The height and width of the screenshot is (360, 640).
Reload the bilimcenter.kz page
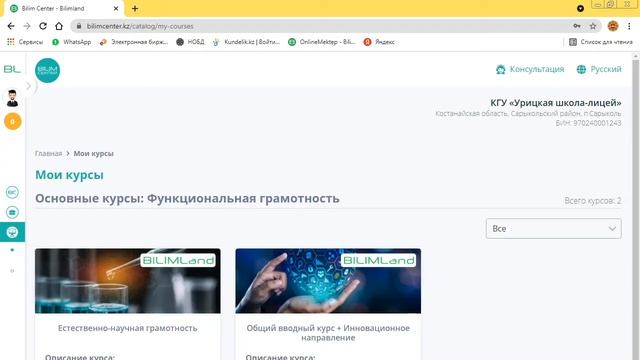[43, 26]
